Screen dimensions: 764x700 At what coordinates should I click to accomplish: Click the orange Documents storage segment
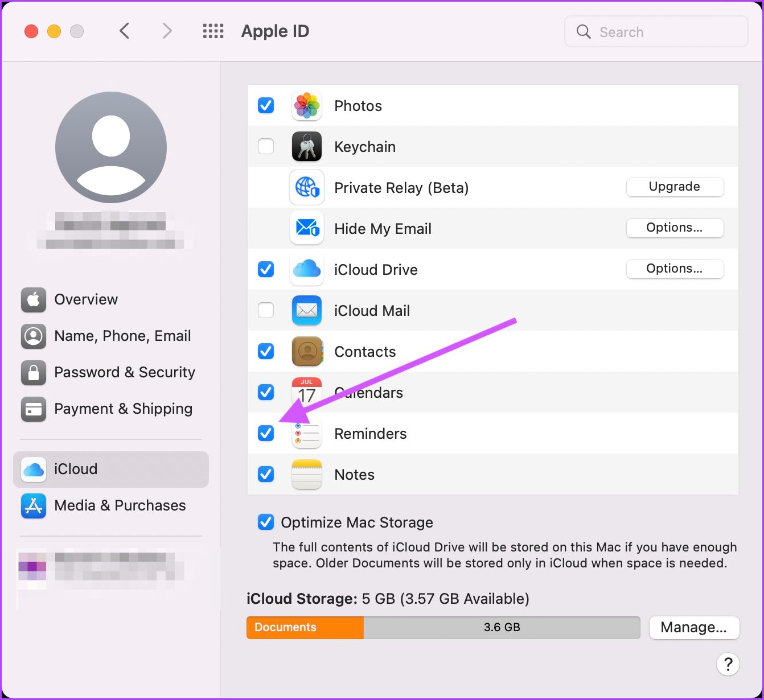click(305, 627)
